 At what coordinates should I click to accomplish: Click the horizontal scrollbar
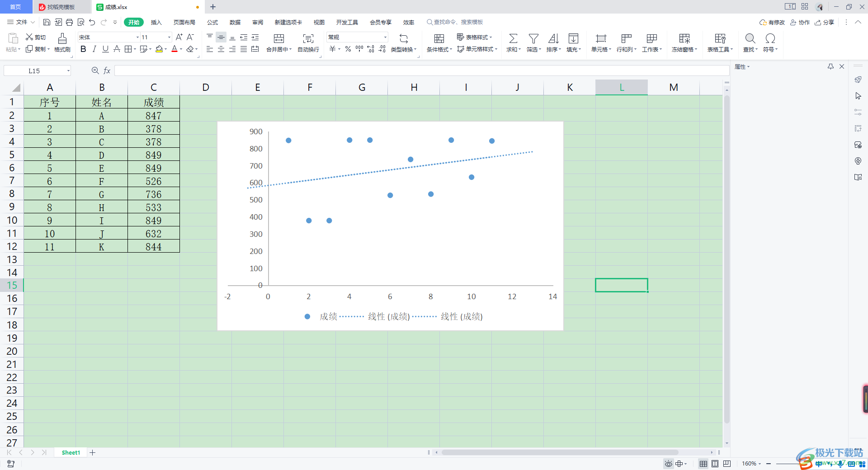[560, 452]
